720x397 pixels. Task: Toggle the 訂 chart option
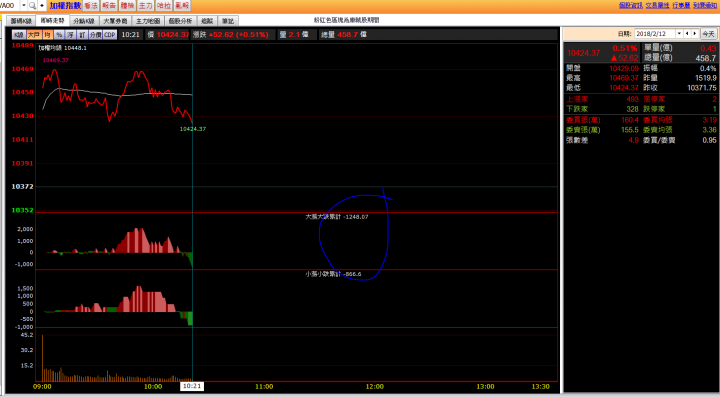pos(82,35)
